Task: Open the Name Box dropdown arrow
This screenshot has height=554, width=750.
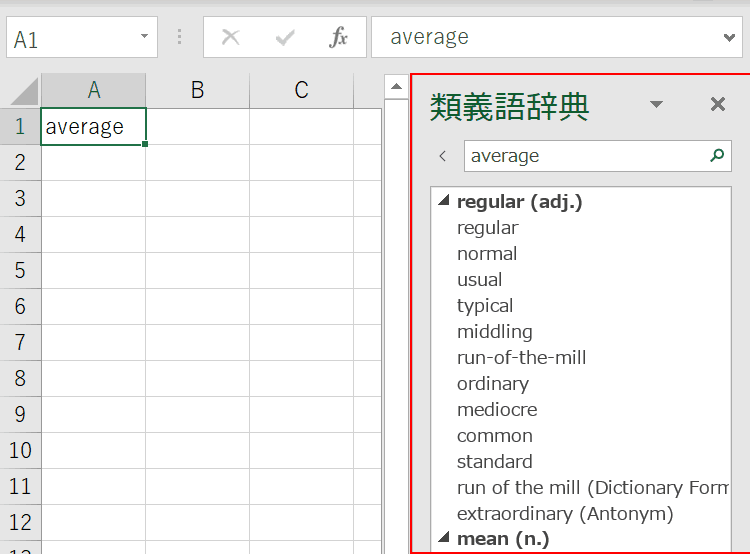Action: [144, 36]
